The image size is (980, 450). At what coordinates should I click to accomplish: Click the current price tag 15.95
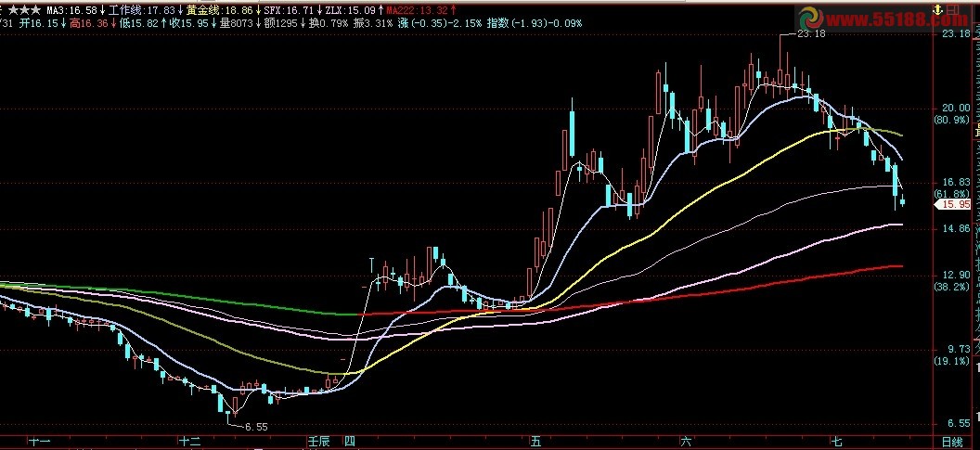tap(954, 204)
